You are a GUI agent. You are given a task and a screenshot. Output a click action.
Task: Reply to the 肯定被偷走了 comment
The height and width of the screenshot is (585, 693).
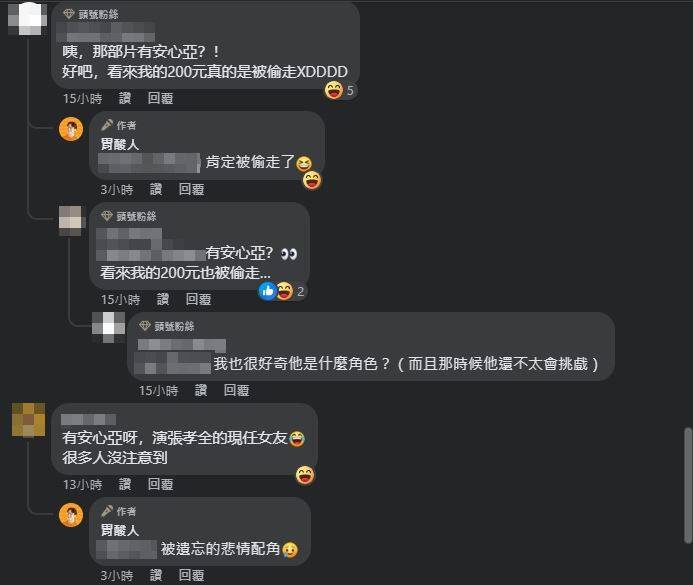coord(191,190)
